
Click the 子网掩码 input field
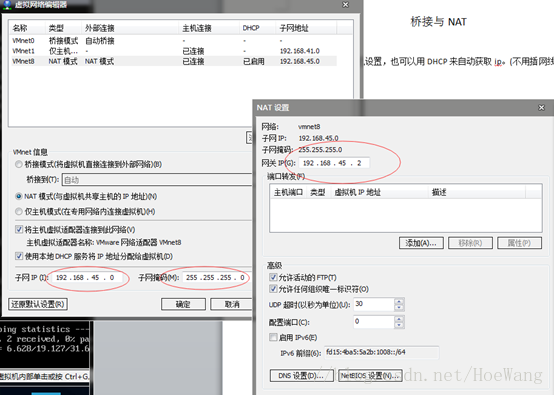[x=216, y=278]
